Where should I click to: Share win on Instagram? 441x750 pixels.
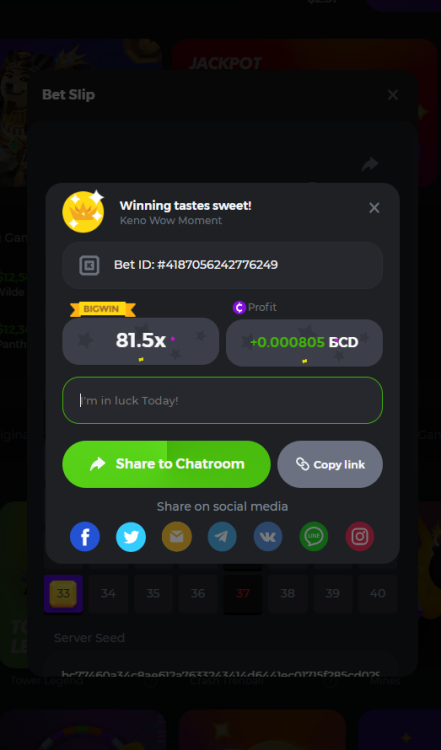pyautogui.click(x=360, y=537)
